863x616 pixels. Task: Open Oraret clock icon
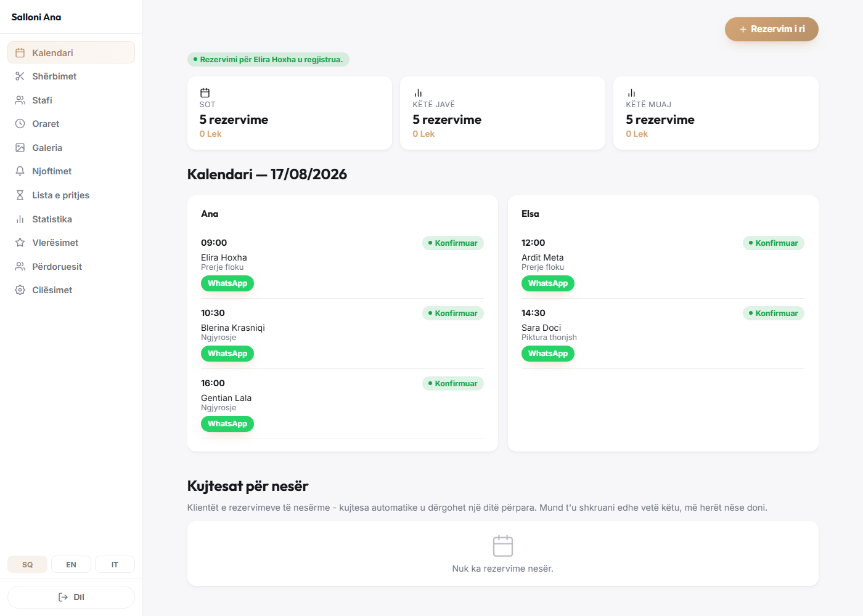(20, 124)
